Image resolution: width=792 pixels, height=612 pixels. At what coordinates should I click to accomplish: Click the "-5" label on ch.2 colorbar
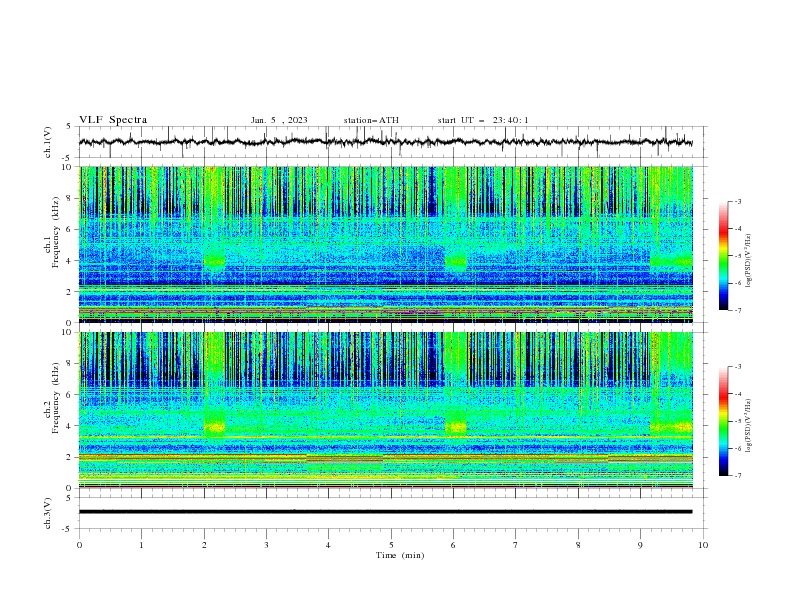click(737, 421)
